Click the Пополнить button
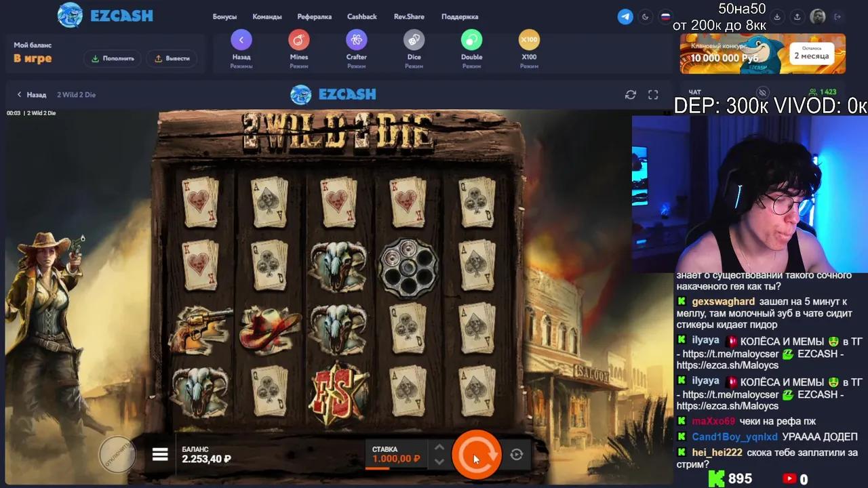868x488 pixels. (x=113, y=58)
